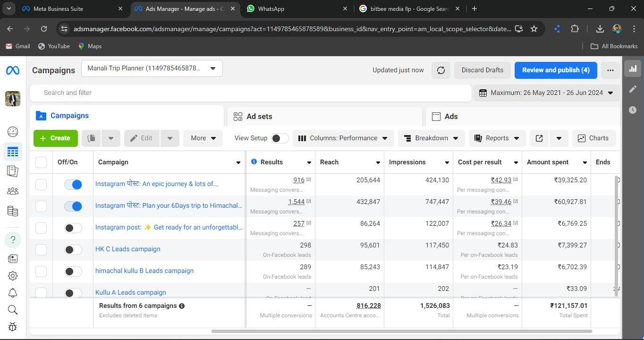Click the refresh data icon beside Updated just now

pyautogui.click(x=441, y=70)
